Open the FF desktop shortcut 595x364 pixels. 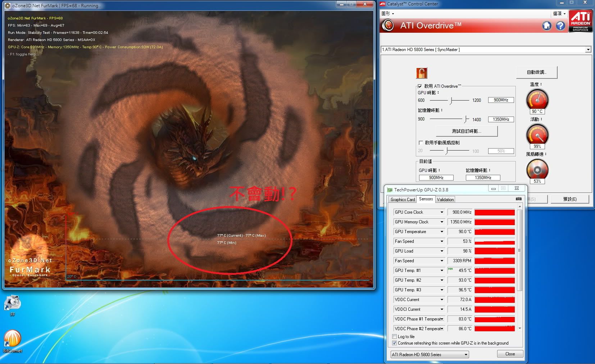pos(13,306)
